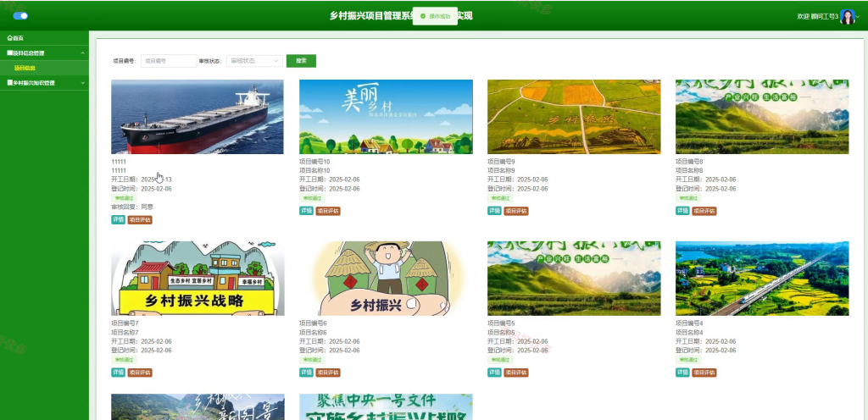Open the 首页 home menu item
The image size is (868, 420).
click(15, 38)
